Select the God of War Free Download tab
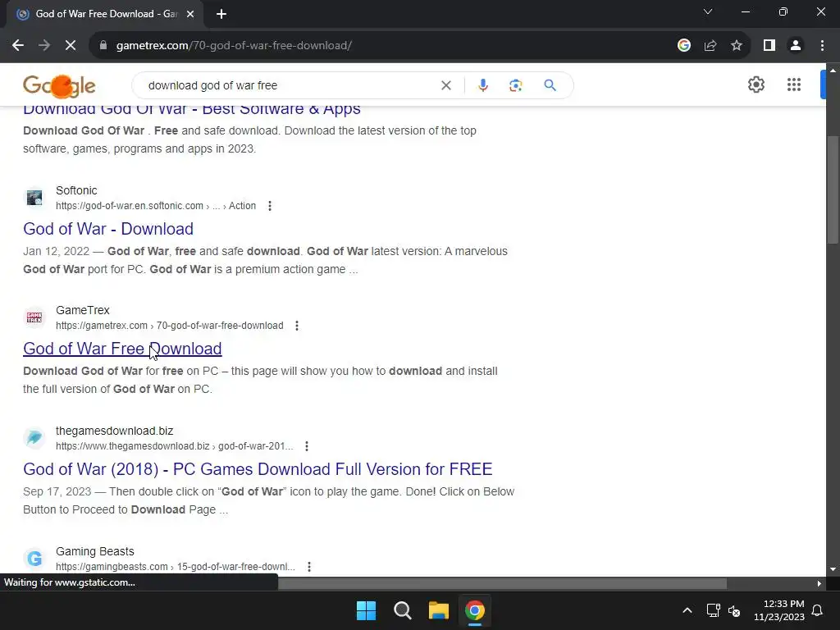Viewport: 840px width, 630px height. click(x=105, y=14)
